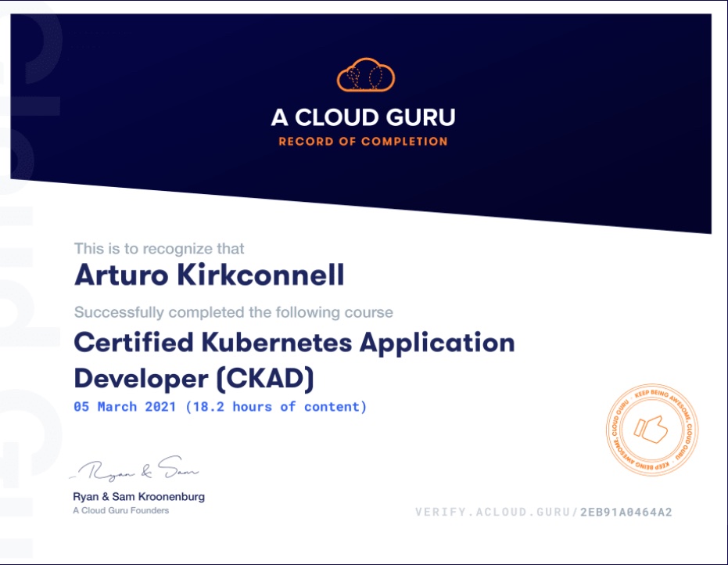Screen dimensions: 728x565
Task: Click the Ryan & Sam handwritten signature
Action: 134,468
